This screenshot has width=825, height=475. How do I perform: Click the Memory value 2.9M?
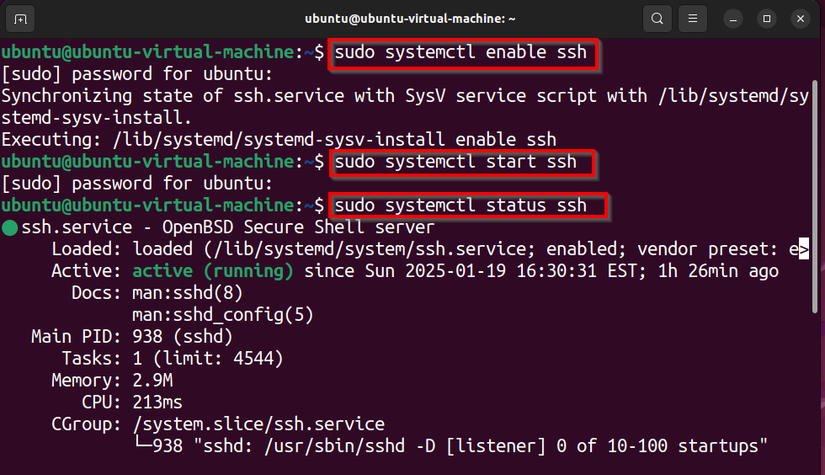[151, 381]
